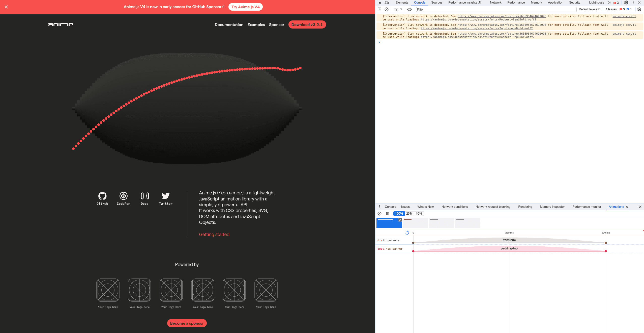Image resolution: width=644 pixels, height=333 pixels.
Task: Open CodePen icon link on page
Action: click(124, 196)
